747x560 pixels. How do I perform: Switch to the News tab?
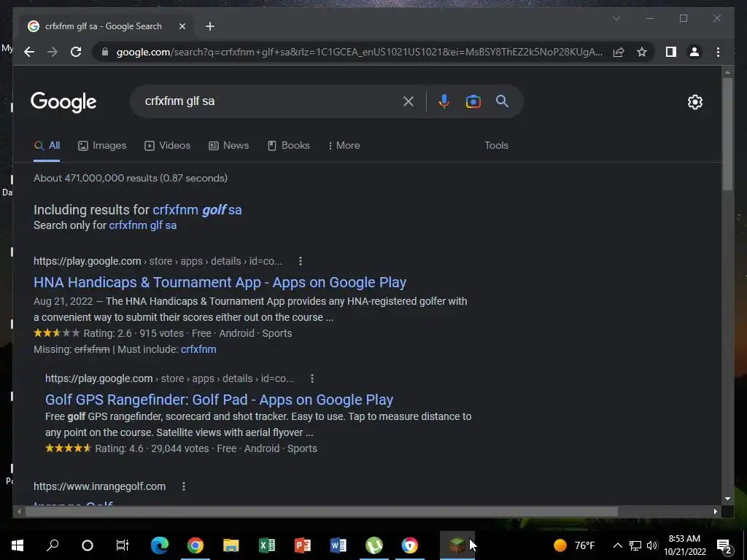228,145
